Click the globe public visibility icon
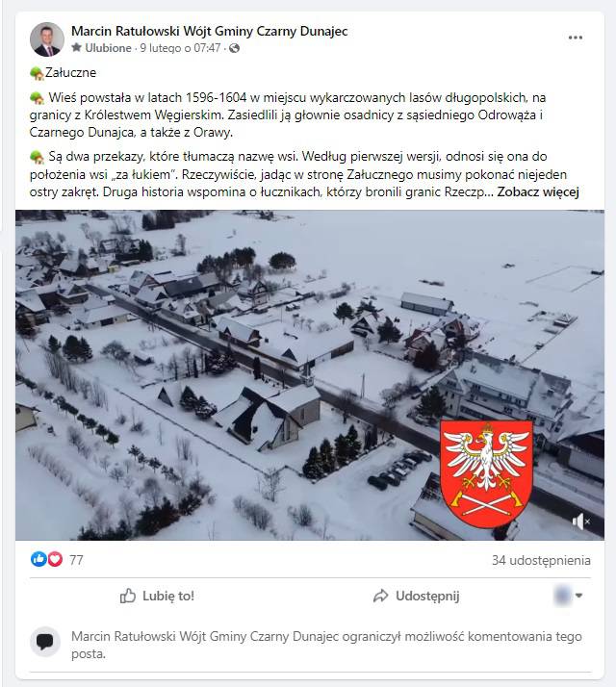The image size is (616, 687). [235, 48]
